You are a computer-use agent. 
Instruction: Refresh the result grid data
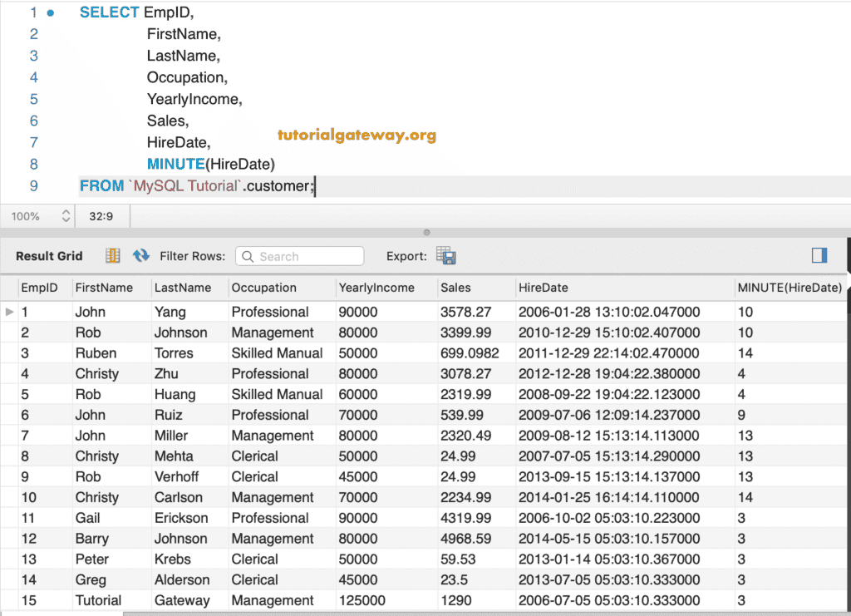point(141,256)
